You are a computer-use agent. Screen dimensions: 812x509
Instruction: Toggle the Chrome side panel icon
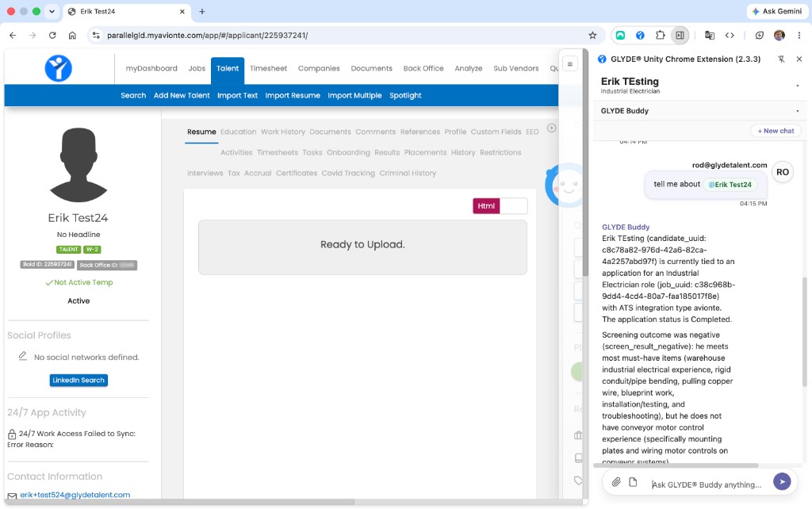[x=680, y=35]
